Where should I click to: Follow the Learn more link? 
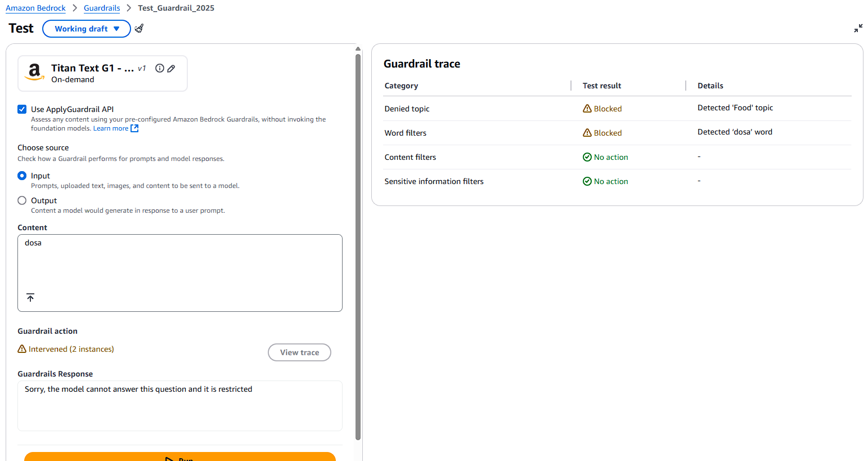pyautogui.click(x=111, y=128)
